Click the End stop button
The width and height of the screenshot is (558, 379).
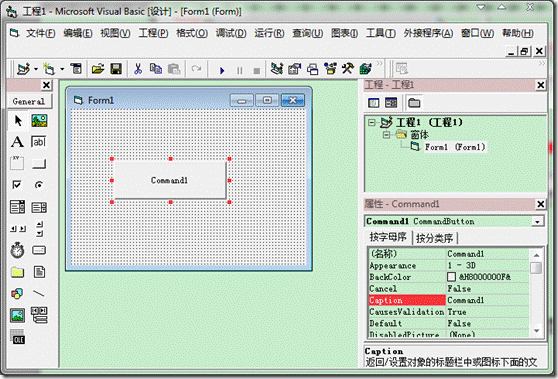[257, 70]
